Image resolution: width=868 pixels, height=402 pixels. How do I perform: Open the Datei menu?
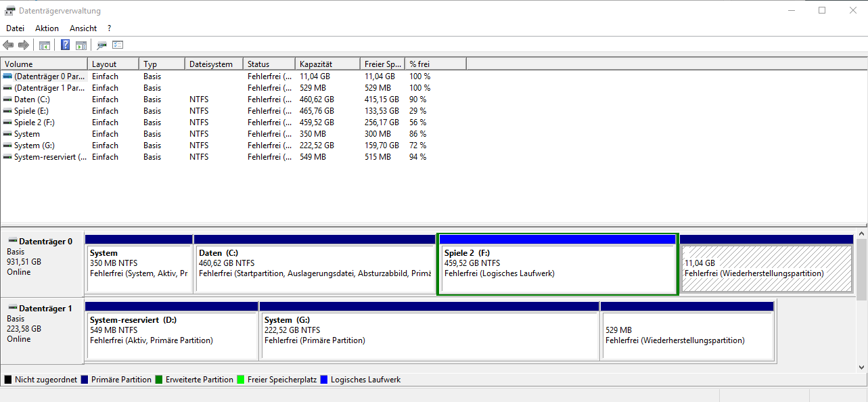point(15,28)
